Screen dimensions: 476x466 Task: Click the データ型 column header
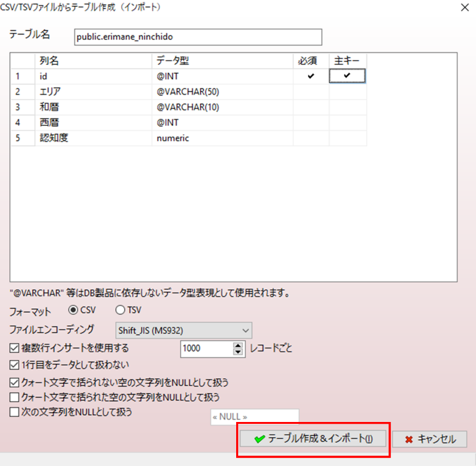222,61
